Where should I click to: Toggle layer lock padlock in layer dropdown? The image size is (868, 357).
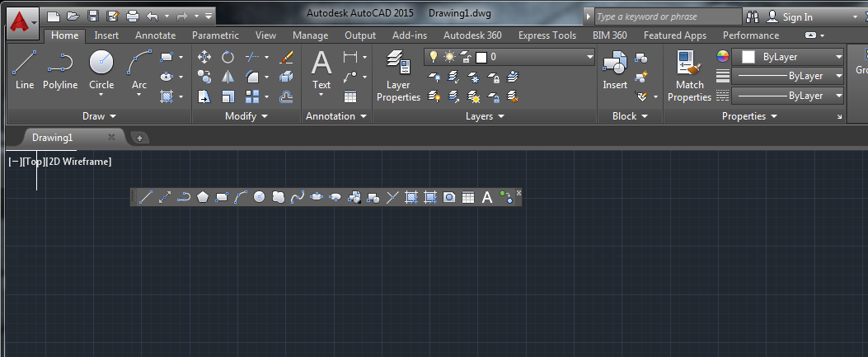[466, 57]
